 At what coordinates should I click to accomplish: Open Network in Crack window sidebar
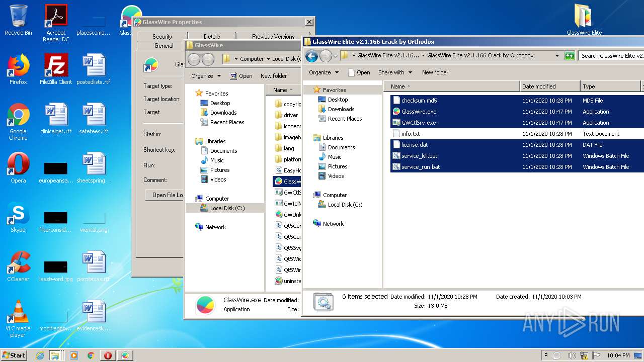pyautogui.click(x=333, y=224)
